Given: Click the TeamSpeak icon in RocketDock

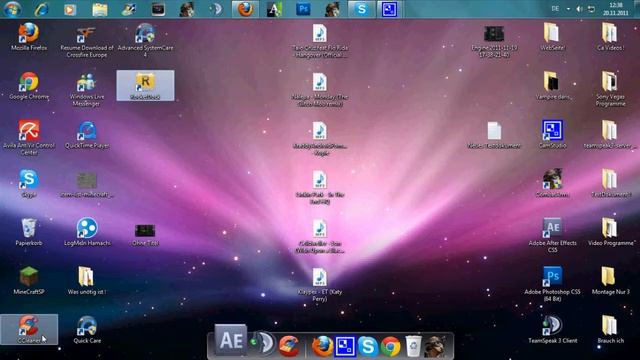Looking at the screenshot, I should click(263, 343).
